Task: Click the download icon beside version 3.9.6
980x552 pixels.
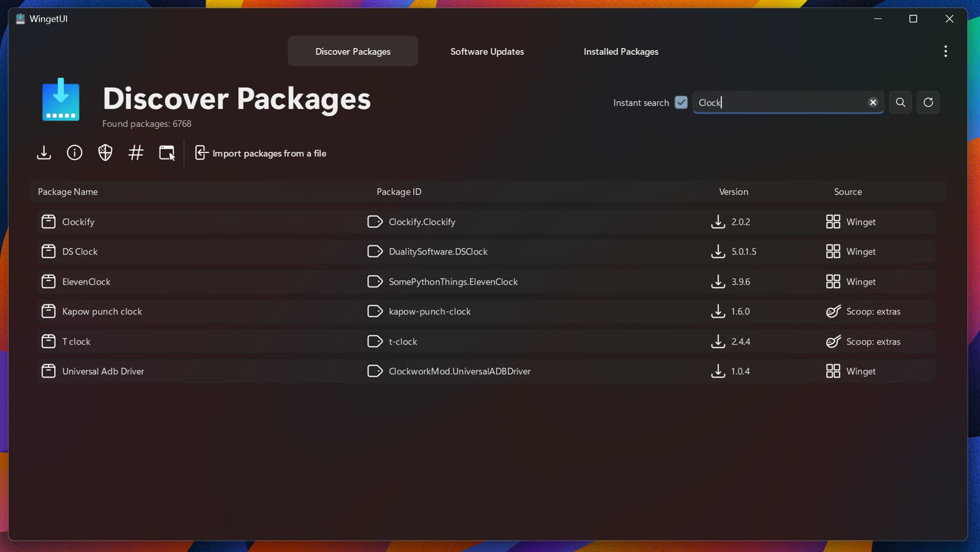Action: (718, 282)
